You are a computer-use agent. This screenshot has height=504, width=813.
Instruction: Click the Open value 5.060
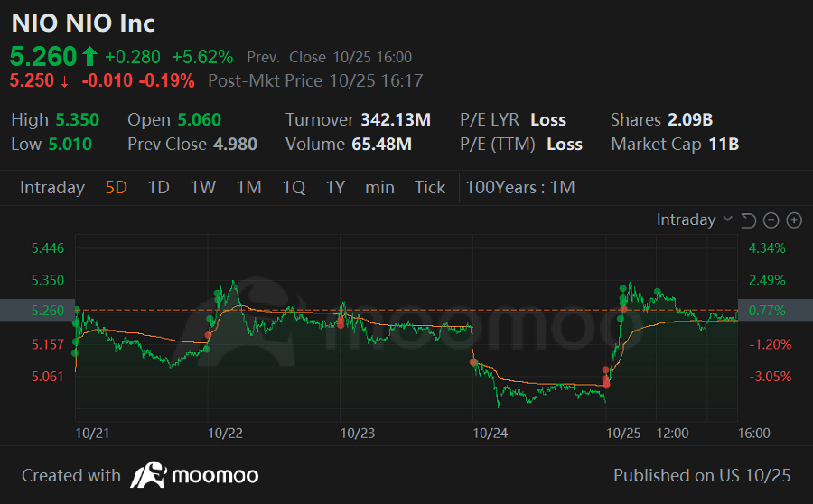tap(200, 120)
